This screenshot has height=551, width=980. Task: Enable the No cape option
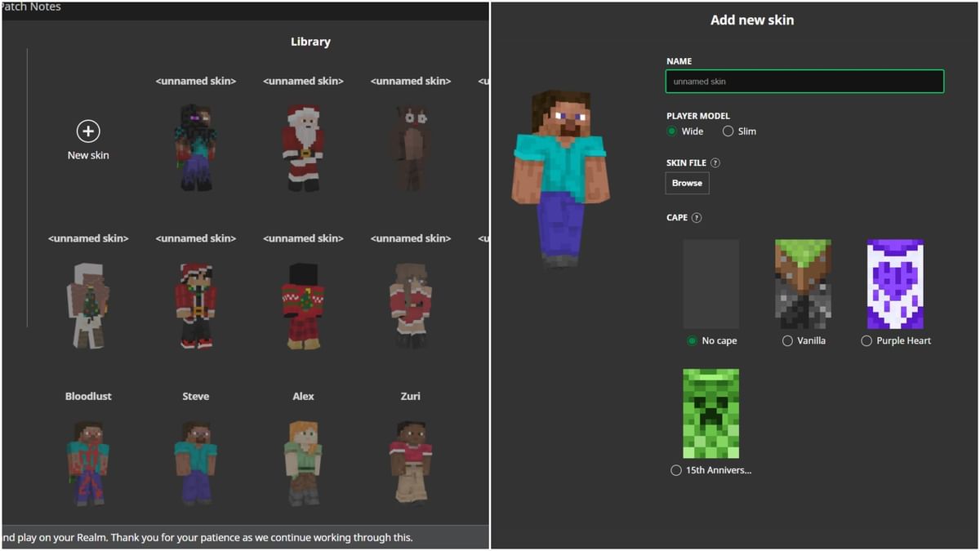click(x=692, y=340)
